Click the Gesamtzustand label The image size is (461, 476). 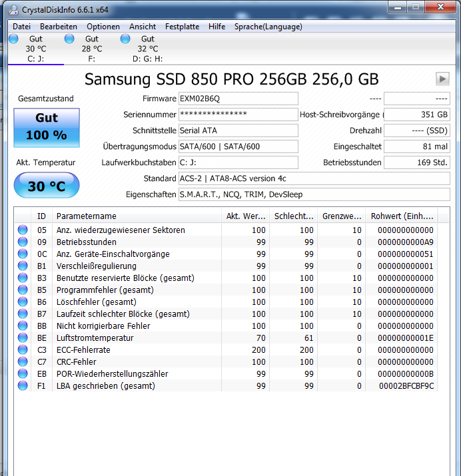click(46, 99)
